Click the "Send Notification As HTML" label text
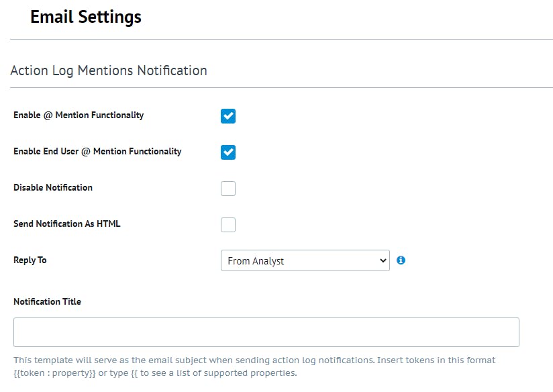This screenshot has height=392, width=553. pos(67,224)
